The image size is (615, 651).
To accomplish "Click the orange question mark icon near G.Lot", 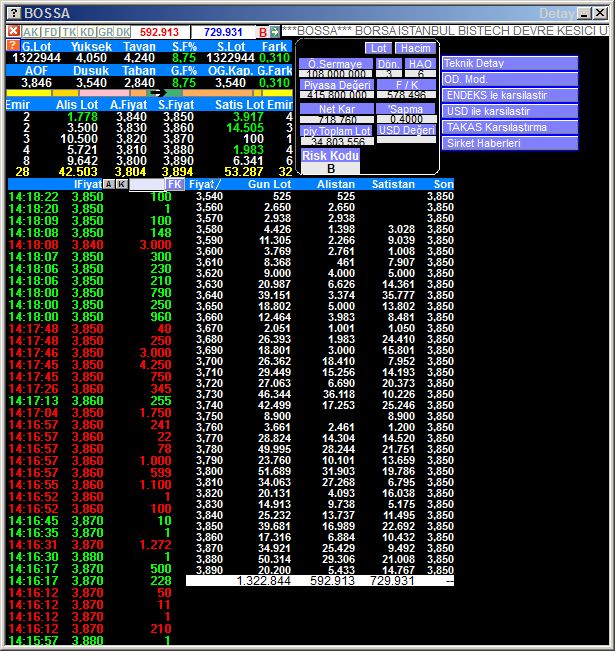I will (13, 45).
